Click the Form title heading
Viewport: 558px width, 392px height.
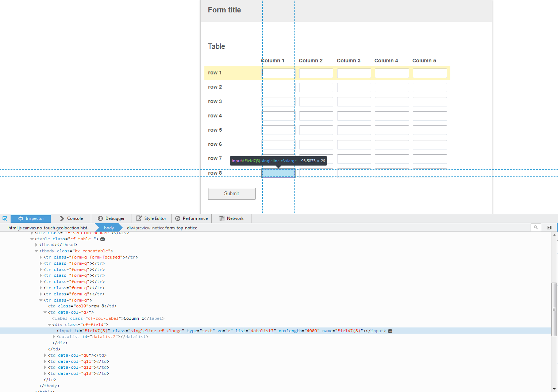point(224,10)
